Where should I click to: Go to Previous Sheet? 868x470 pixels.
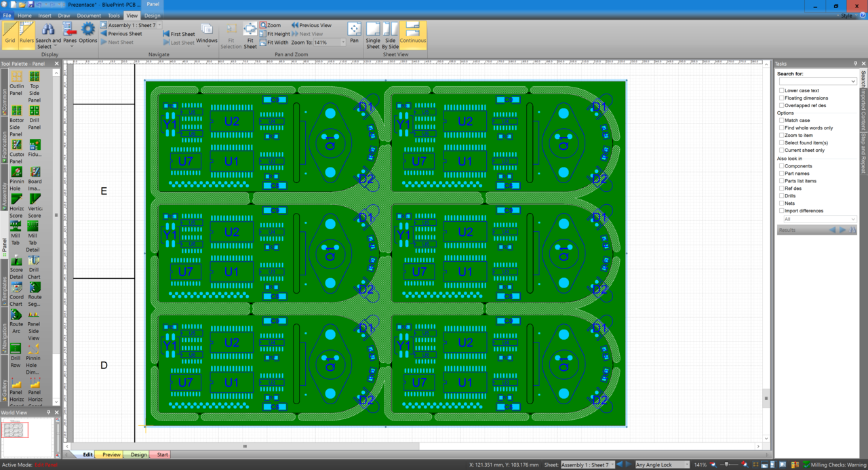coord(121,34)
